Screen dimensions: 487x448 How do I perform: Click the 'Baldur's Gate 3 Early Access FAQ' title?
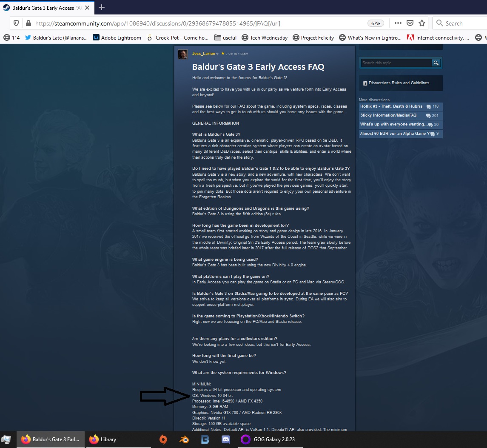[258, 67]
